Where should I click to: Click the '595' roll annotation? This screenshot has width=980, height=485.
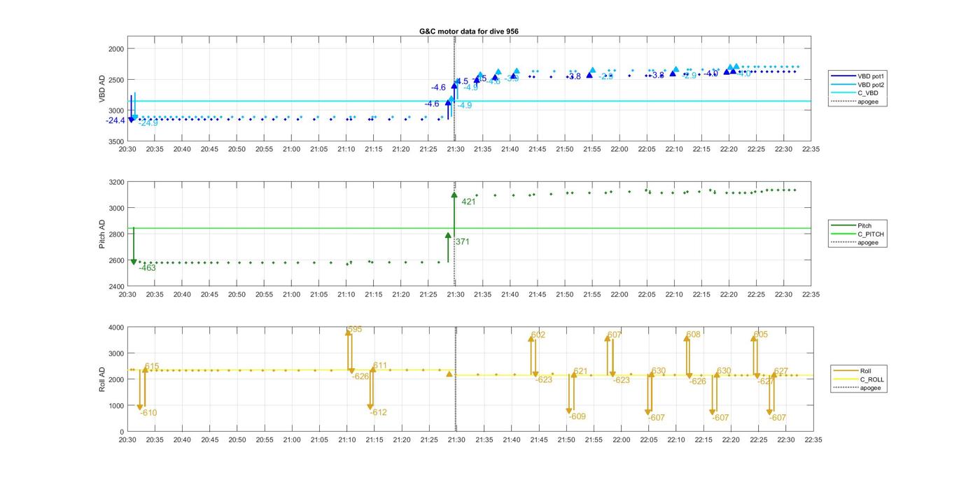(x=355, y=329)
